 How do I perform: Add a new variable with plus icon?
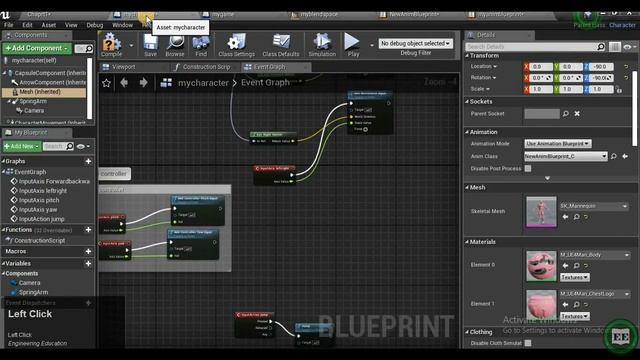(x=88, y=264)
